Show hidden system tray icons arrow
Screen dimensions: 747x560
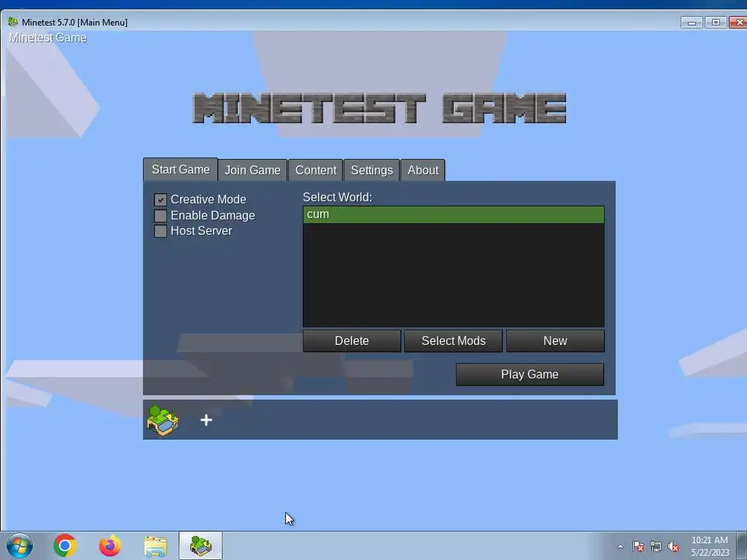(x=620, y=546)
